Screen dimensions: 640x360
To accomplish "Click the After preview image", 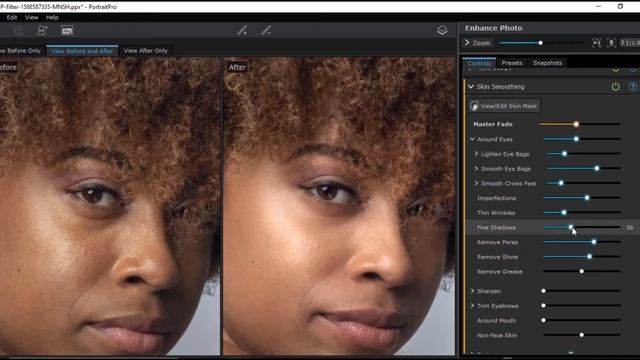I will (339, 206).
